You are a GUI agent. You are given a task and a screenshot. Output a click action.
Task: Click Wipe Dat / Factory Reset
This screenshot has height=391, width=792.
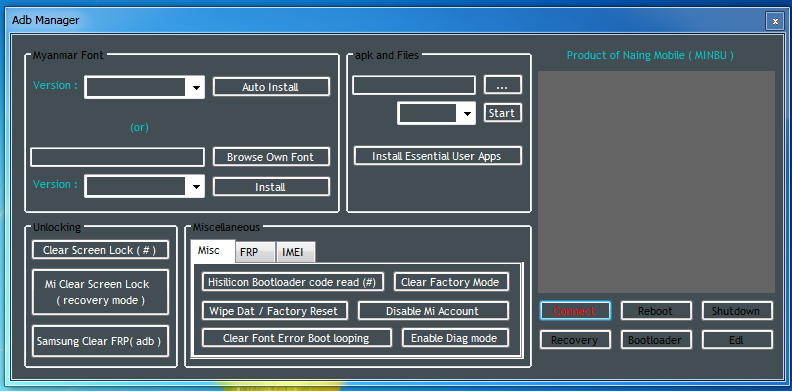(275, 310)
